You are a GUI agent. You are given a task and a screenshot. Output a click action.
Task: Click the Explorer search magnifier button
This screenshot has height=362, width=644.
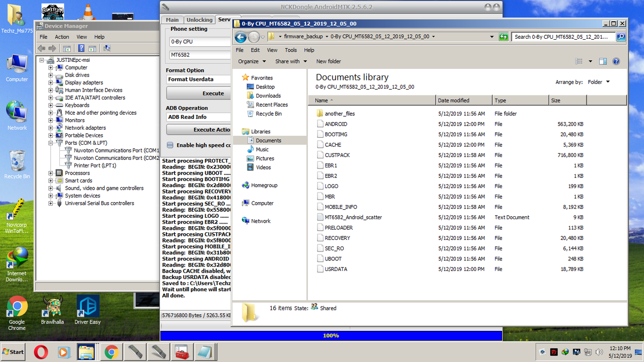621,37
